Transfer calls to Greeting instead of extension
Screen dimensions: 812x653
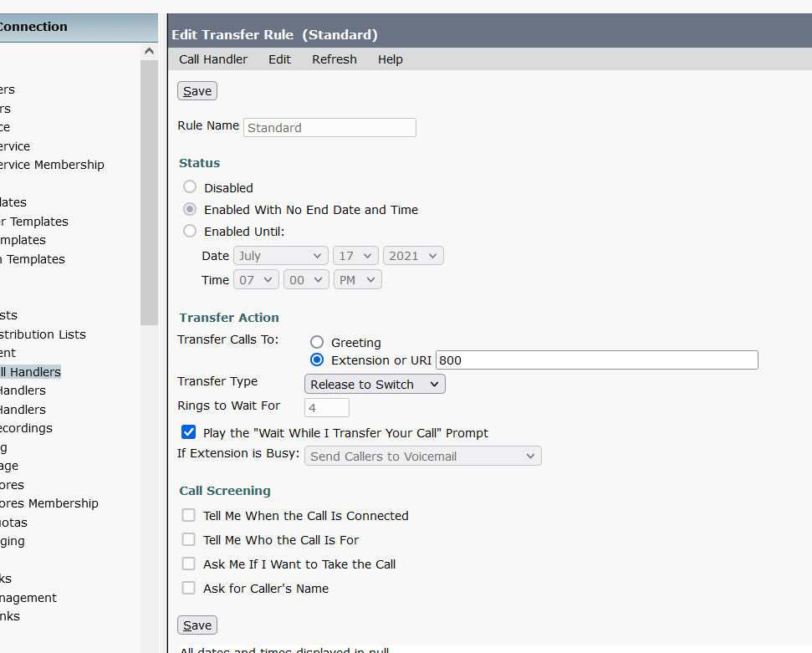click(x=317, y=342)
